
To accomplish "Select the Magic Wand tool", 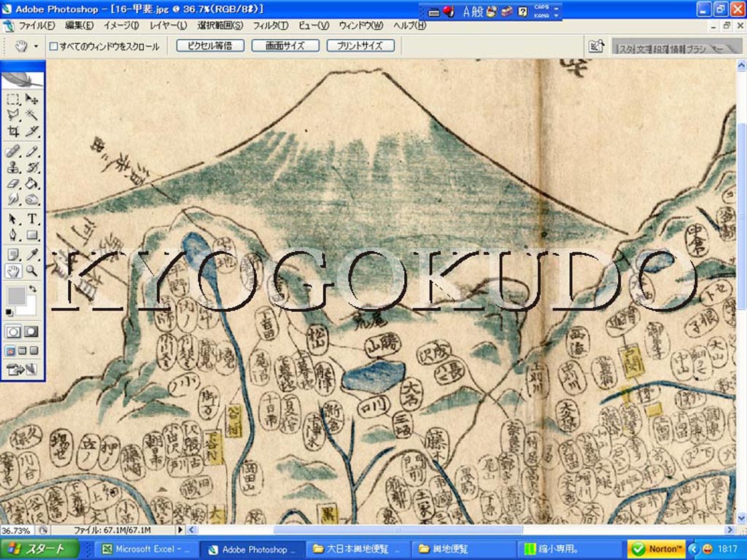I will (31, 114).
